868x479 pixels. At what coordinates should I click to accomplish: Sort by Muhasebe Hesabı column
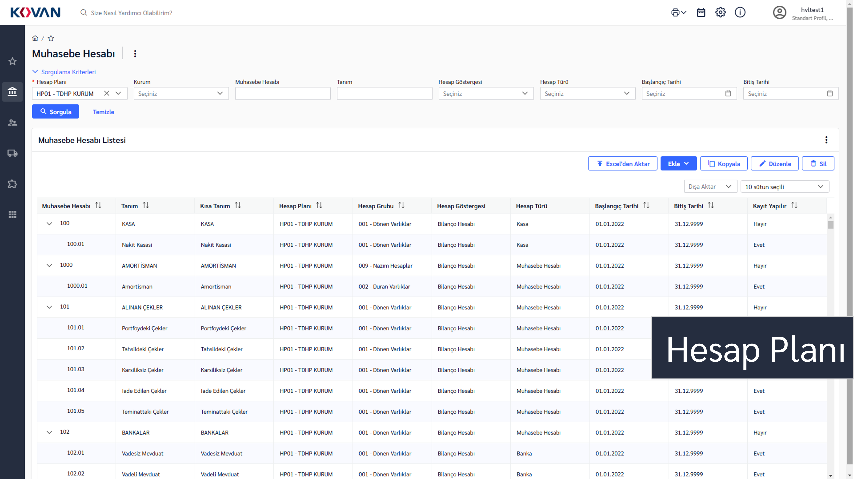pos(98,205)
